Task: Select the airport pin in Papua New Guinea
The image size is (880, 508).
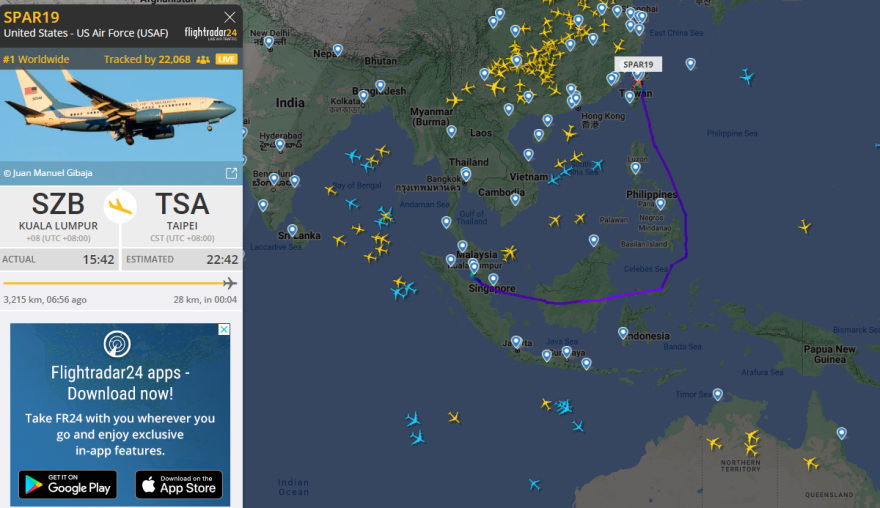Action: click(x=841, y=432)
